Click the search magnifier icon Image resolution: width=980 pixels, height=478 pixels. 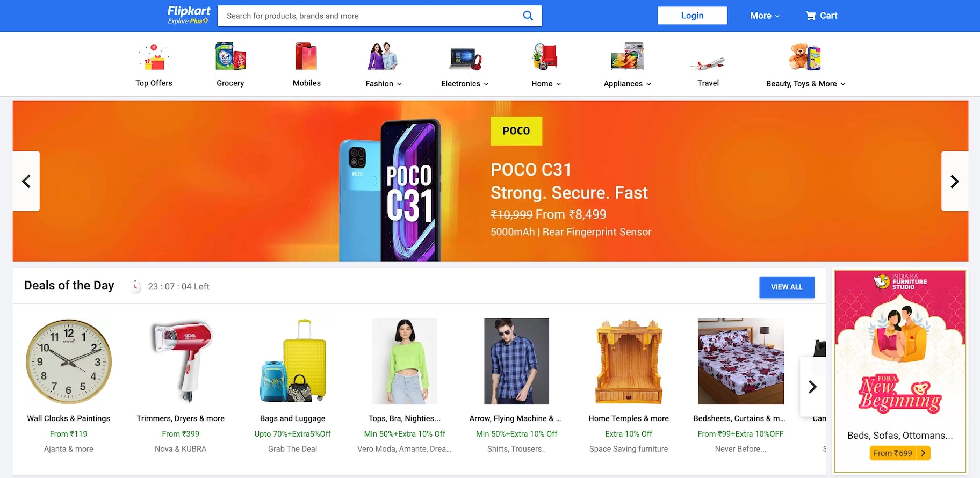point(528,16)
